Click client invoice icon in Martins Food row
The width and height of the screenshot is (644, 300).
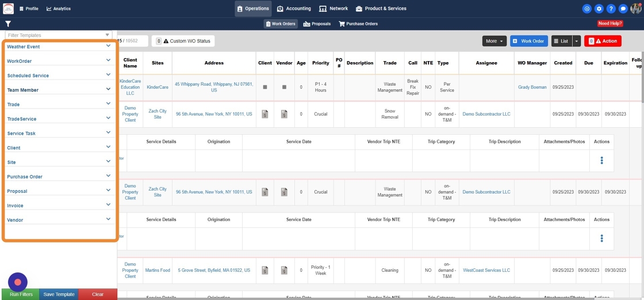coord(265,271)
